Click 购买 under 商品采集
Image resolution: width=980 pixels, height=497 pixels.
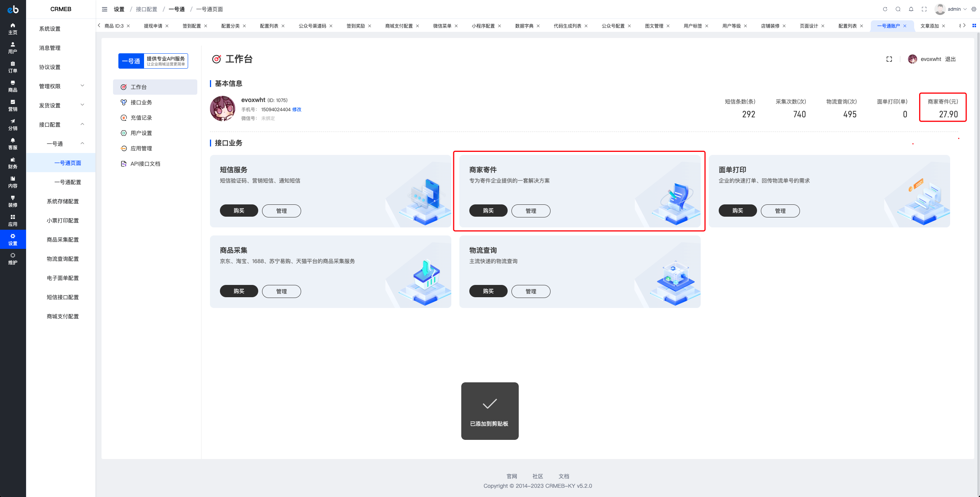click(x=239, y=291)
